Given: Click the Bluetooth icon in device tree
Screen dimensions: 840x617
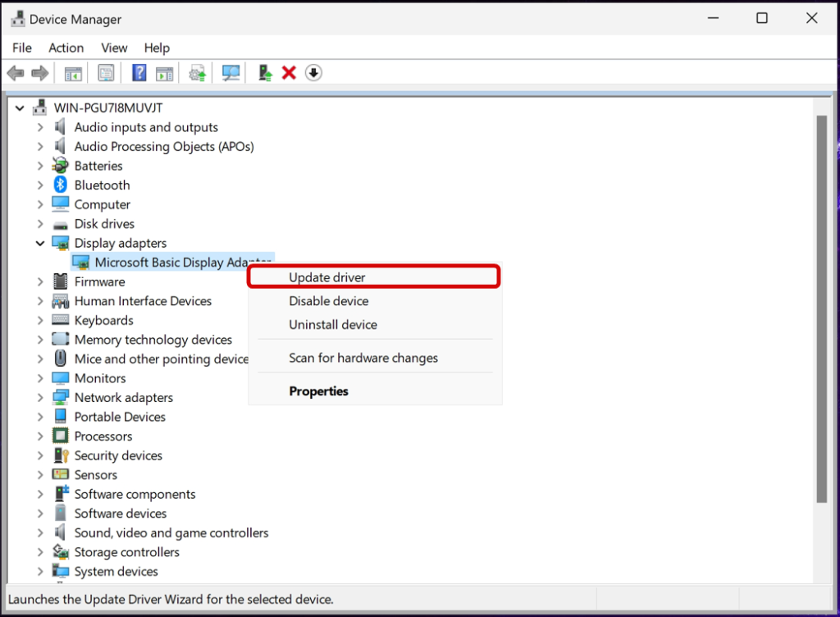Looking at the screenshot, I should (x=61, y=185).
